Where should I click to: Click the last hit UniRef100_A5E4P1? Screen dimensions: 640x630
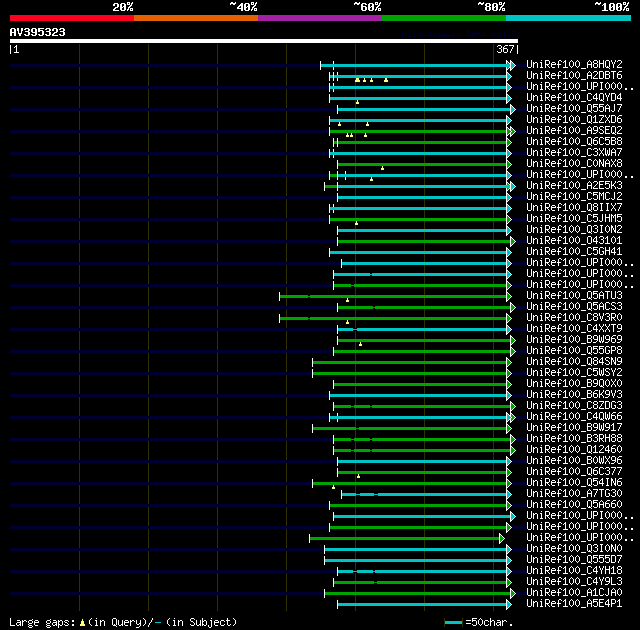coord(574,604)
